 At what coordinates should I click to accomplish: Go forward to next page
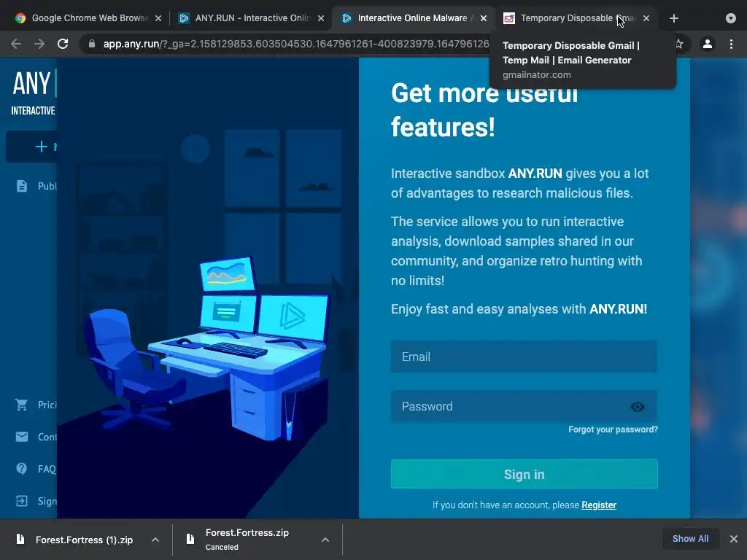[39, 44]
